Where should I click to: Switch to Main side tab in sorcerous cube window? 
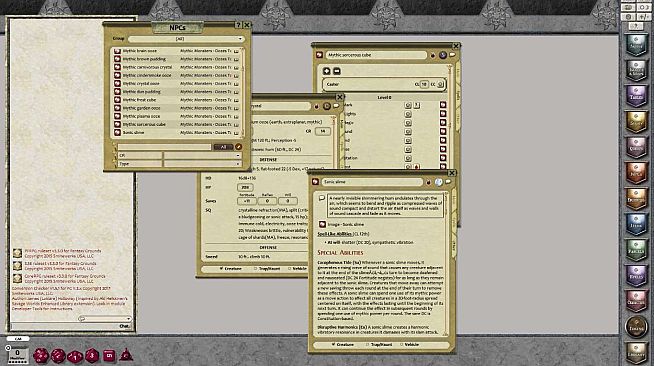point(458,72)
